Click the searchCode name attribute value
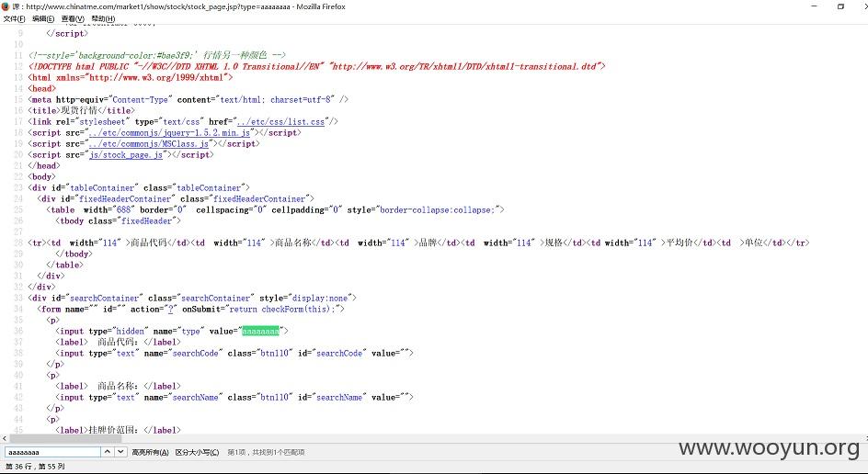This screenshot has width=868, height=474. click(x=196, y=354)
